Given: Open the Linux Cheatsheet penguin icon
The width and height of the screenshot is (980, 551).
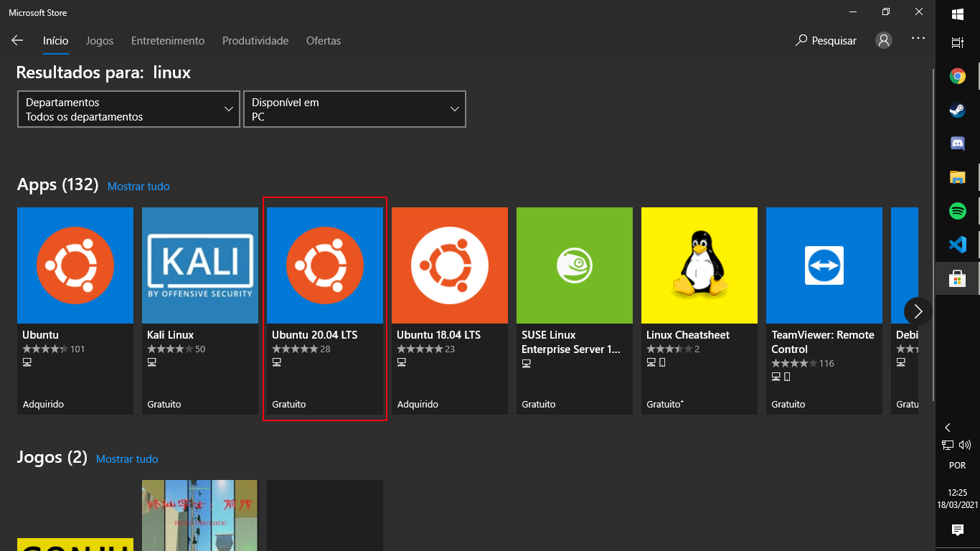Looking at the screenshot, I should [x=699, y=265].
